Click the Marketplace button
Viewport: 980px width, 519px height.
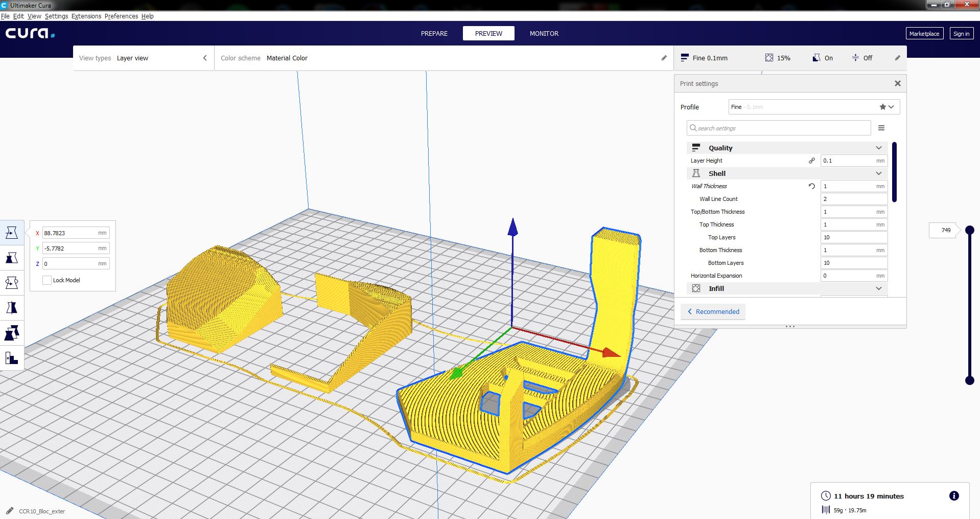(924, 33)
